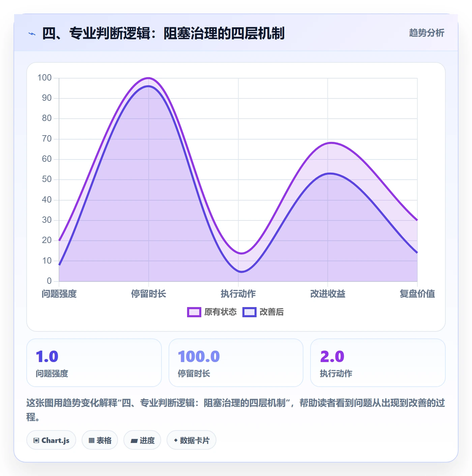Select the Chart.js tag
This screenshot has height=476, width=472.
51,440
